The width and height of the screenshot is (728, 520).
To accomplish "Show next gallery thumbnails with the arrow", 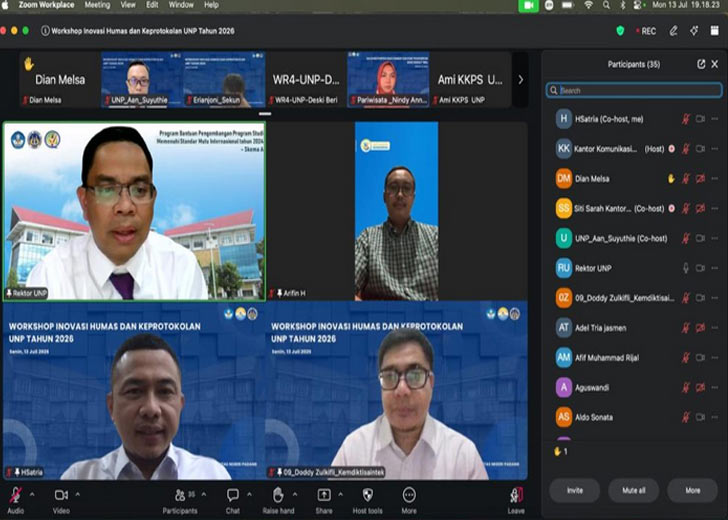I will click(520, 80).
